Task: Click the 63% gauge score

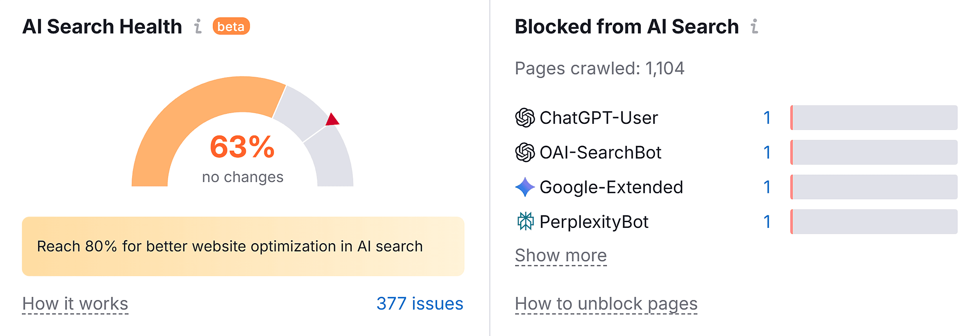Action: click(x=242, y=147)
